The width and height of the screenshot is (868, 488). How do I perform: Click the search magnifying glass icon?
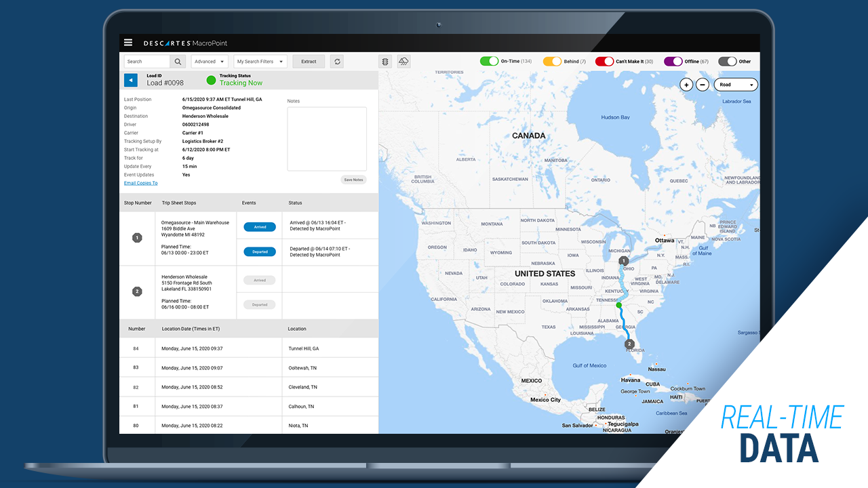click(x=177, y=61)
